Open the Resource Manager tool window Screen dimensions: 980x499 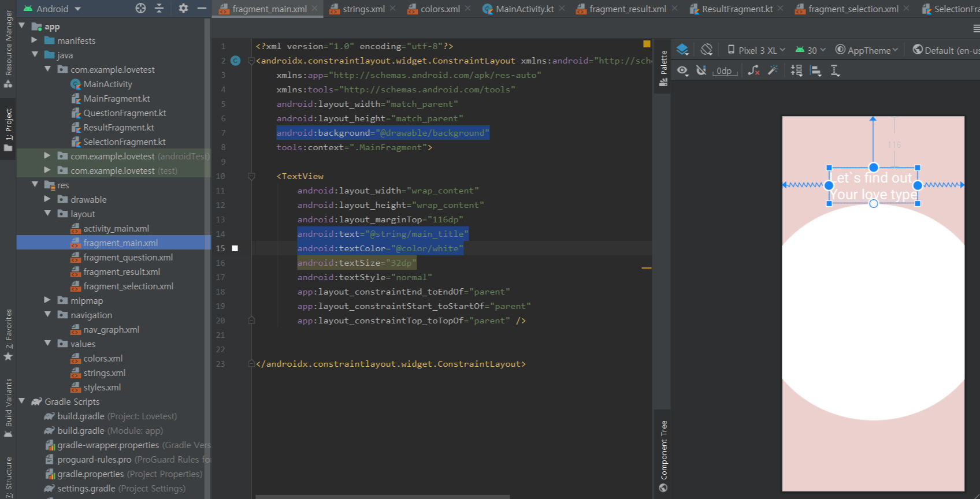[x=8, y=49]
